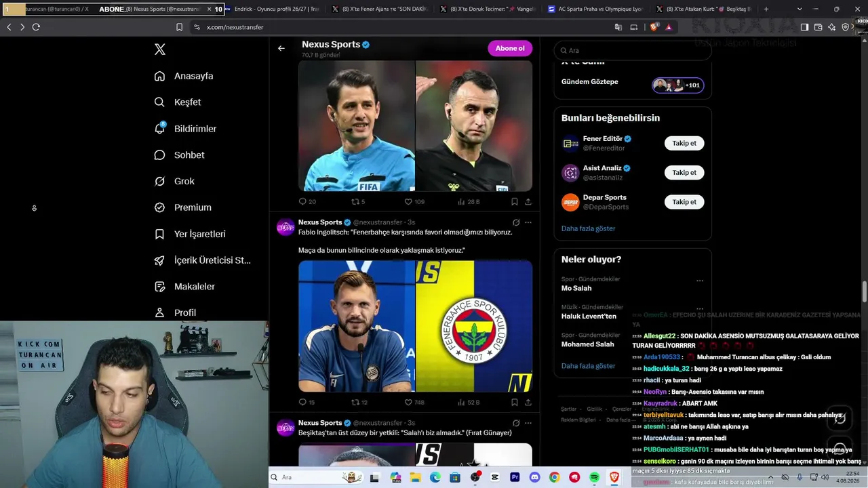Open more options on the Beşiktaş Salah tweet
868x488 pixels.
[528, 423]
